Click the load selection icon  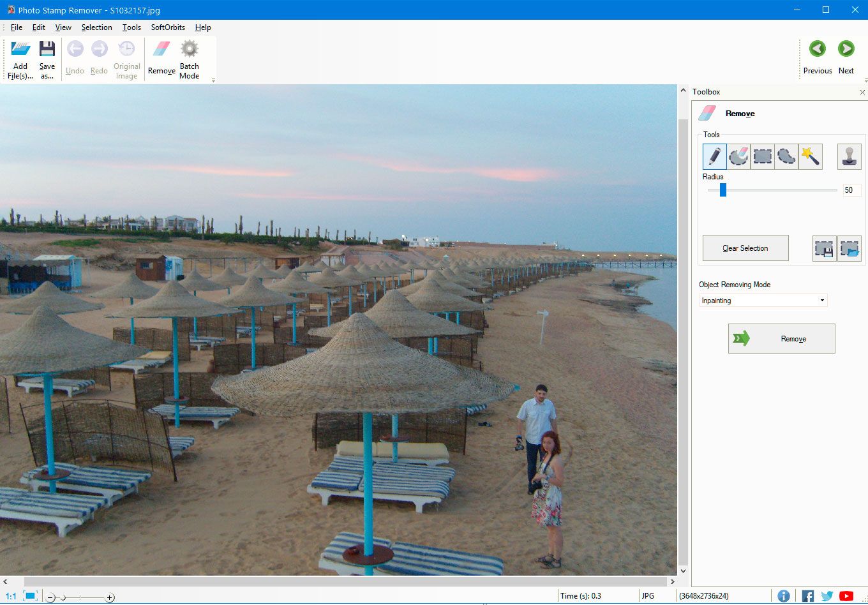[849, 248]
